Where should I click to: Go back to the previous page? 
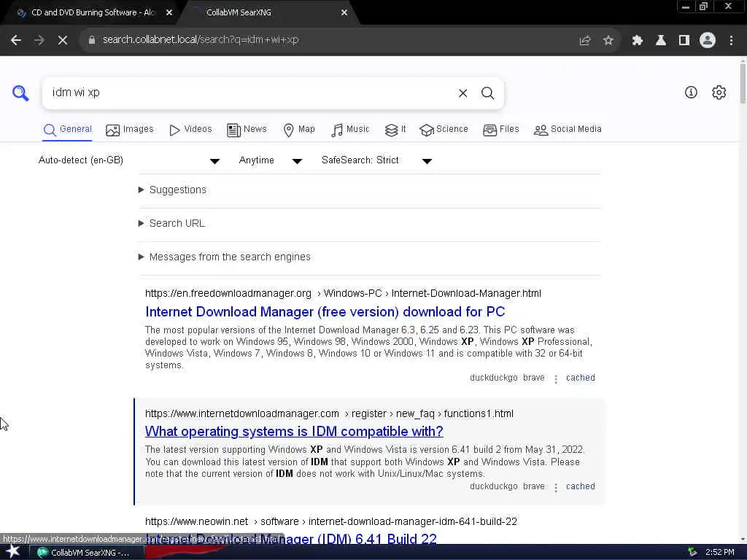[16, 40]
